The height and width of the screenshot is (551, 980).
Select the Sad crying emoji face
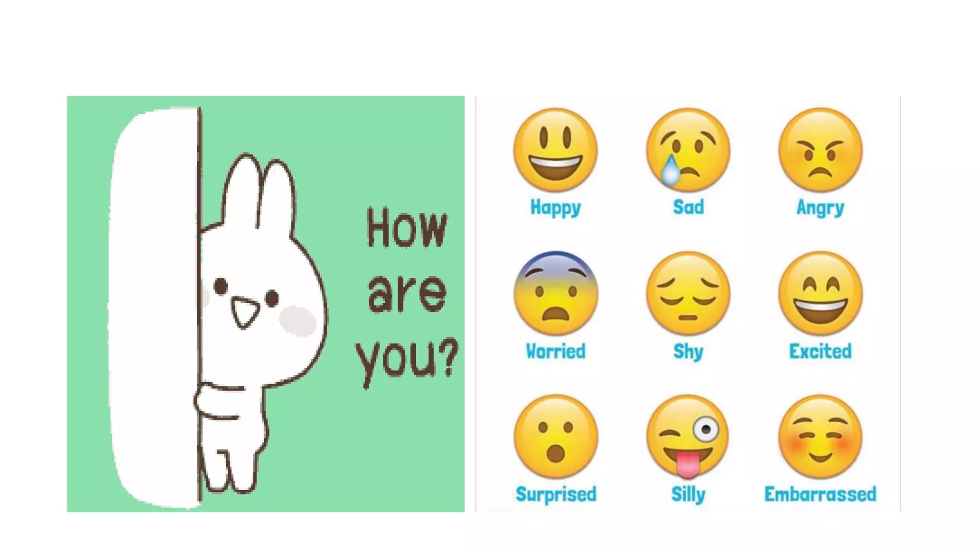688,150
